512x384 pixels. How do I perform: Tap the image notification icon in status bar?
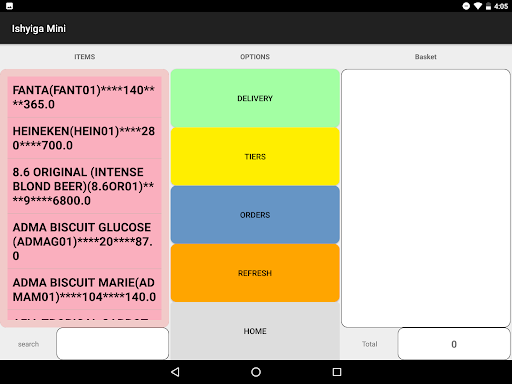tap(10, 6)
